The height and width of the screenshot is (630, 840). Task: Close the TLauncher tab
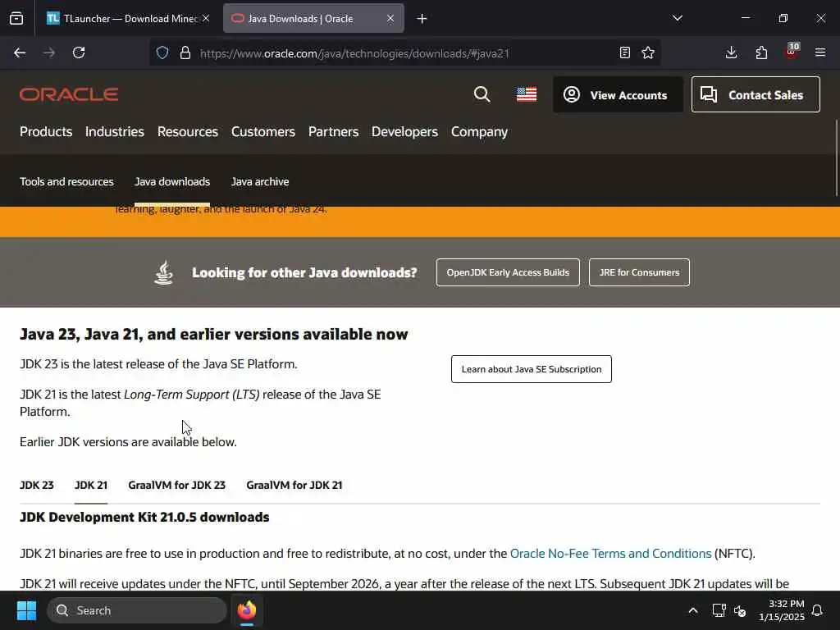206,18
